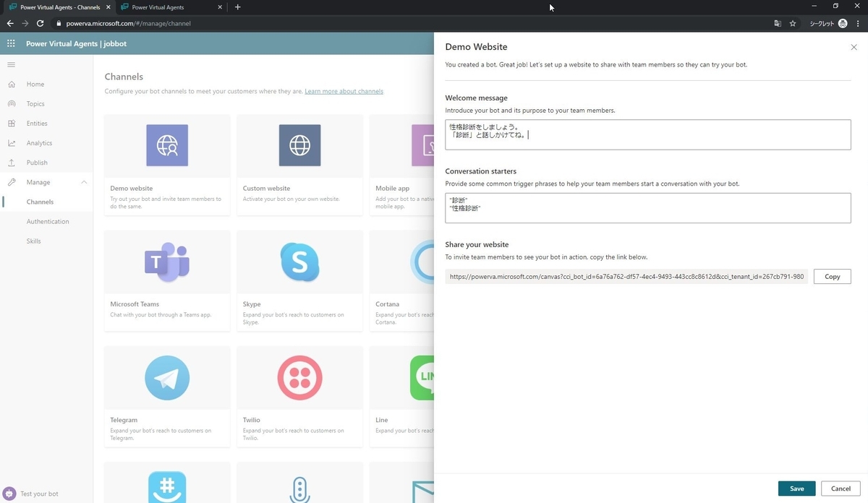The image size is (868, 503).
Task: Click the Analytics sidebar icon
Action: pyautogui.click(x=12, y=143)
